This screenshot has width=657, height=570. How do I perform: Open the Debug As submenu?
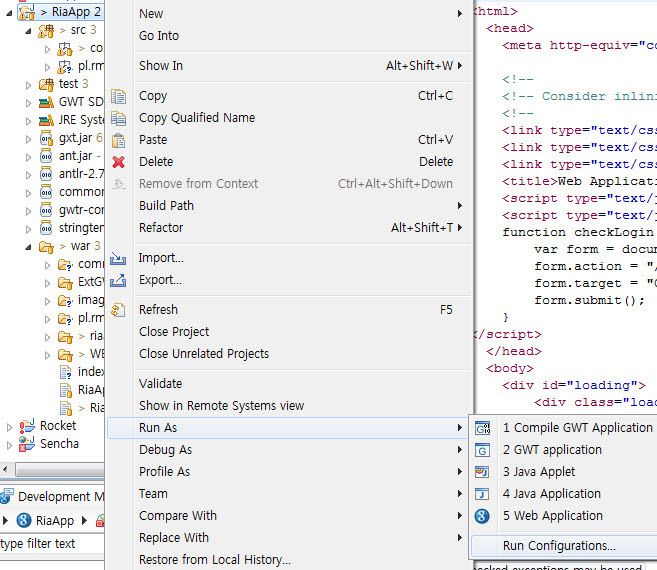[289, 450]
